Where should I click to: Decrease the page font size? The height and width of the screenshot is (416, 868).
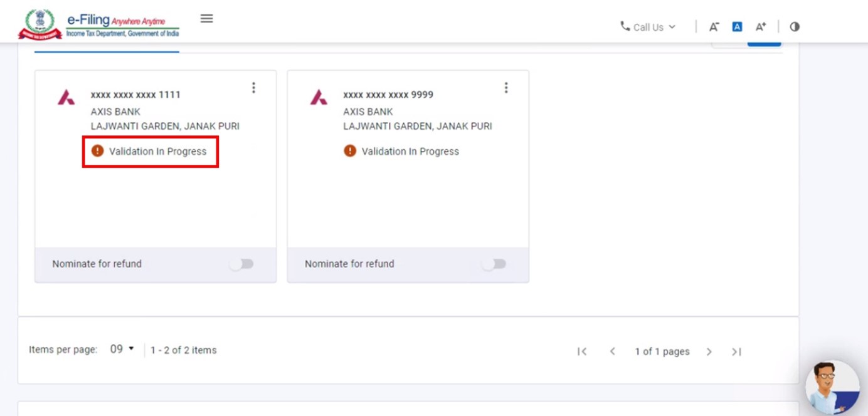coord(714,27)
